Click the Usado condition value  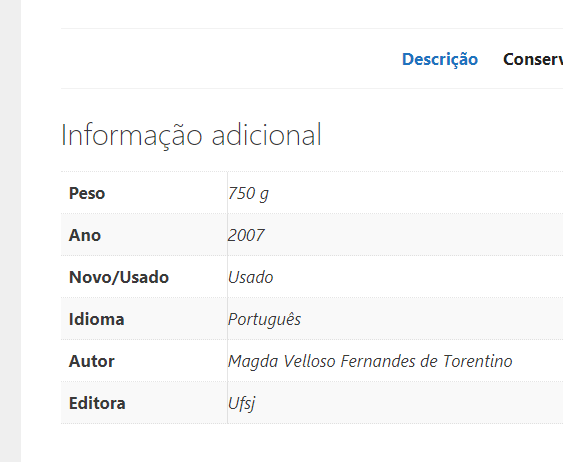[x=251, y=277]
